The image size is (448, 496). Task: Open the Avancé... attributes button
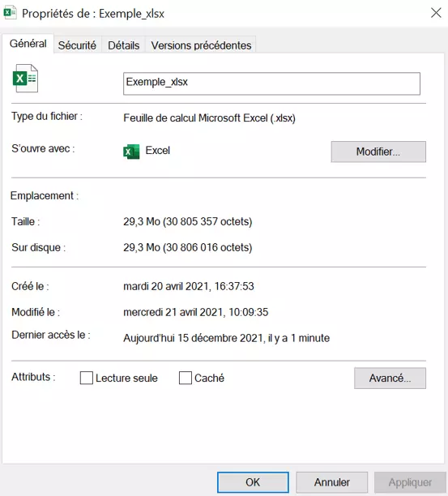coord(390,378)
